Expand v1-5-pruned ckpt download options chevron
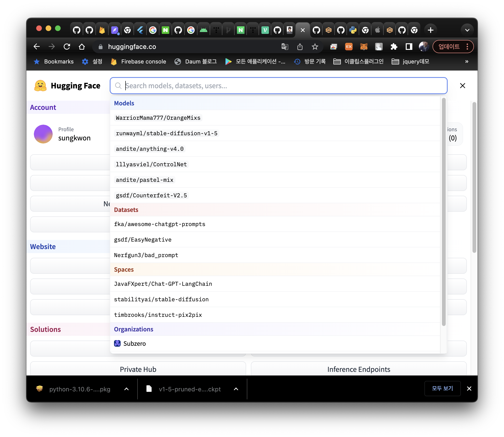Image resolution: width=504 pixels, height=437 pixels. [x=236, y=389]
